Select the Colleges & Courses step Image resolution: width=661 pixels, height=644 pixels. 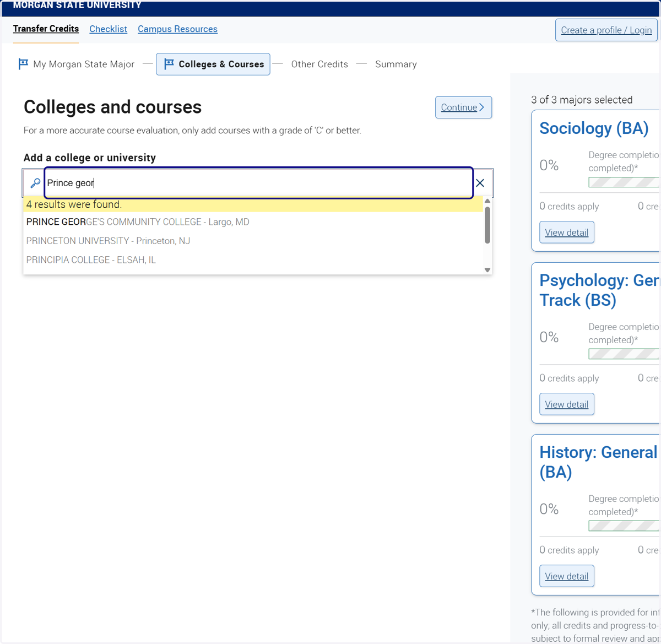(213, 64)
